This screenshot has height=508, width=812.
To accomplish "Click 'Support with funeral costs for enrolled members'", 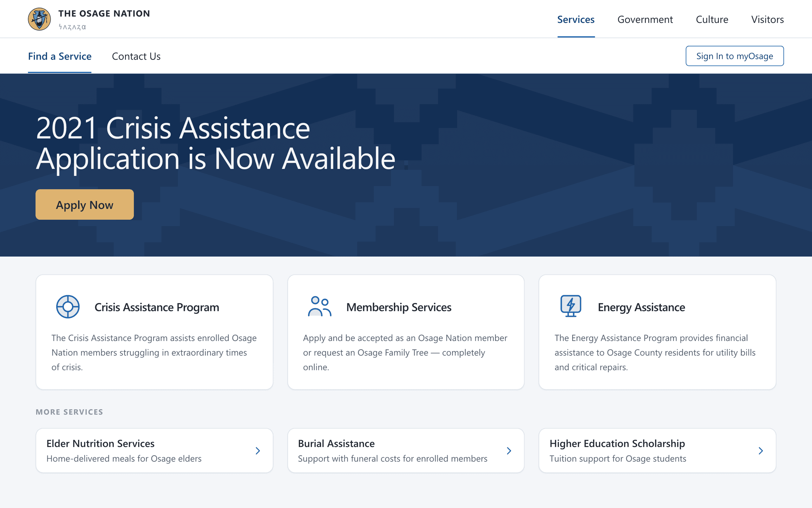I will [x=393, y=458].
